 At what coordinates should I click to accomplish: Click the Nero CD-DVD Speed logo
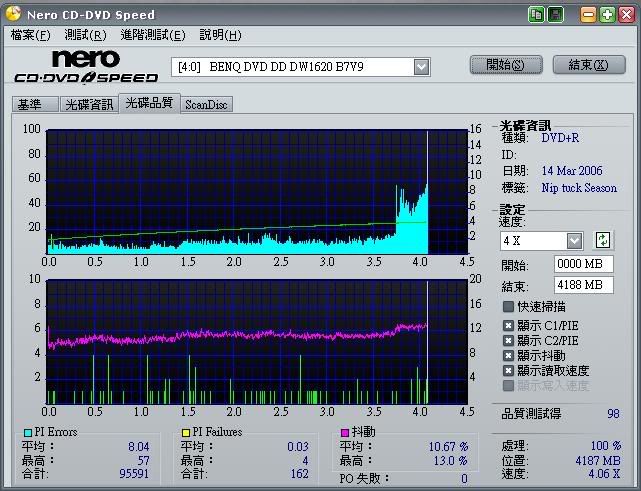click(86, 66)
